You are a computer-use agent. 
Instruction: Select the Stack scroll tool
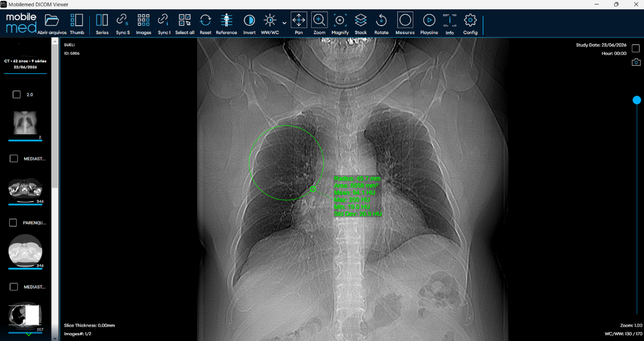click(360, 24)
